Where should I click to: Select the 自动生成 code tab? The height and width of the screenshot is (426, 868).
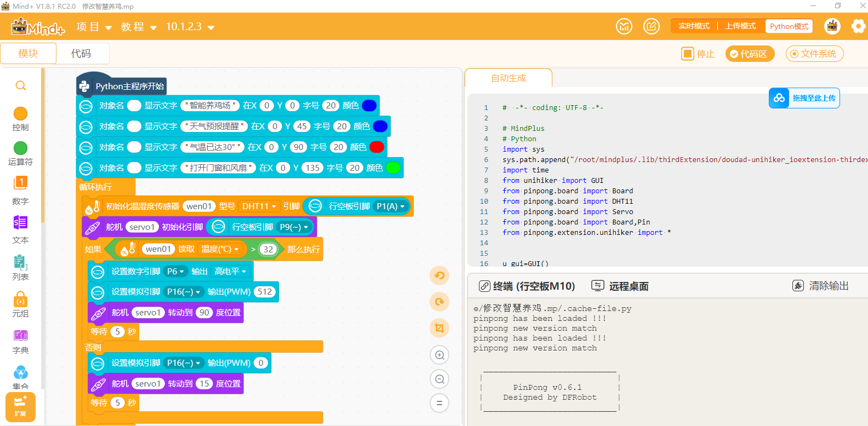(x=508, y=78)
